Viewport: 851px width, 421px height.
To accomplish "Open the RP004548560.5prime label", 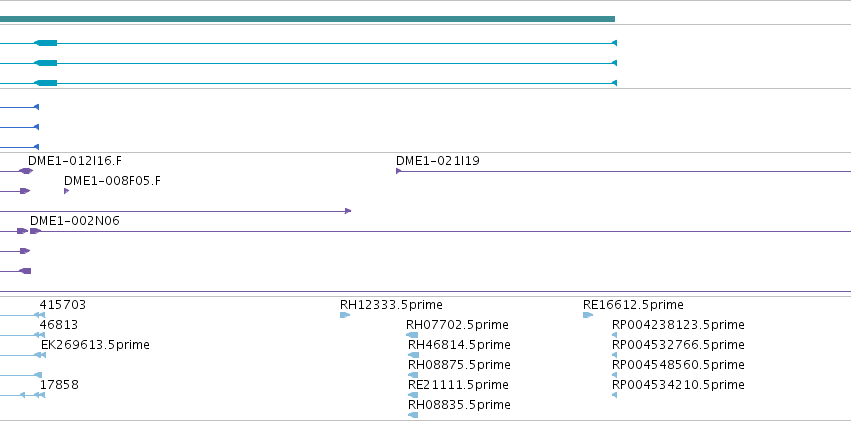I will tap(678, 365).
